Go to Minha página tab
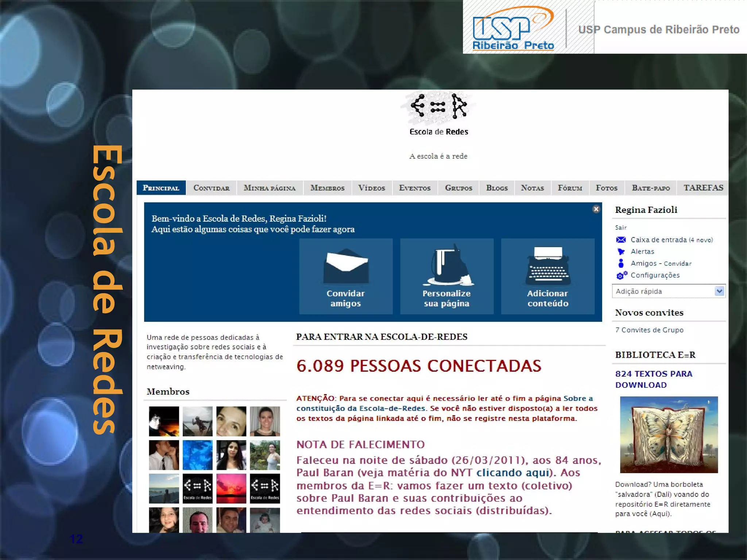The image size is (747, 560). (270, 188)
